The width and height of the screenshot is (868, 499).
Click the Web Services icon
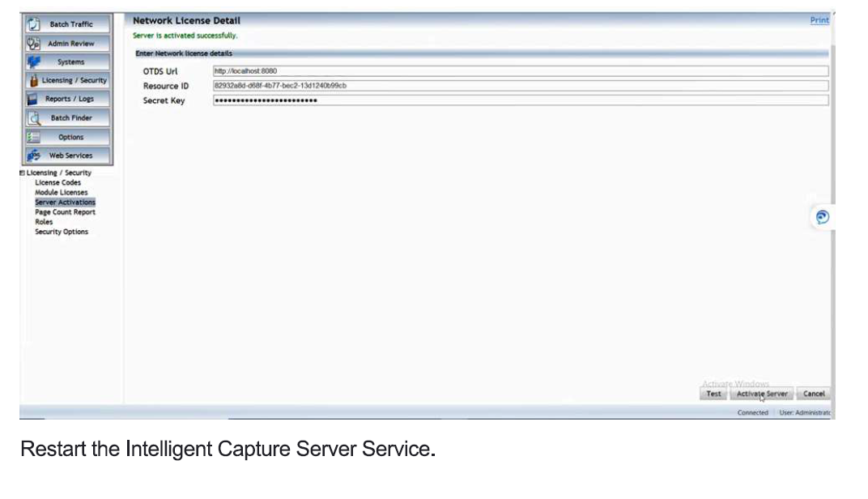tap(33, 156)
